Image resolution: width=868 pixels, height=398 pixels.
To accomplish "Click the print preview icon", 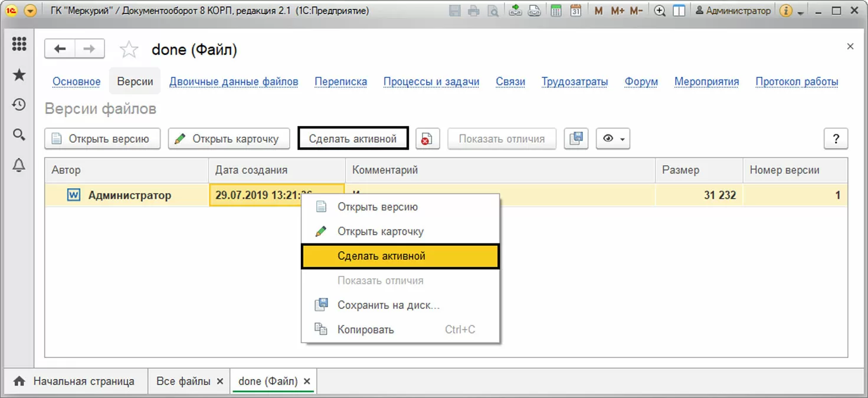I will point(492,11).
